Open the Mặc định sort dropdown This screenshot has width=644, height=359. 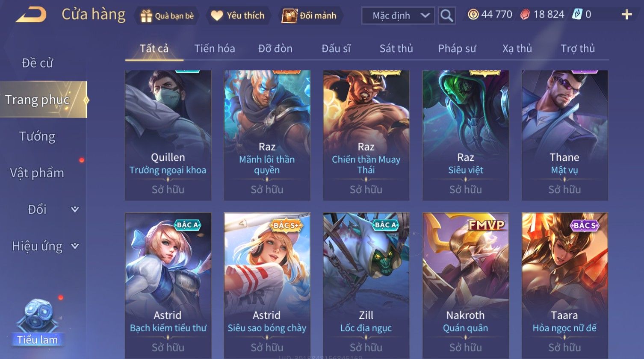tap(398, 16)
